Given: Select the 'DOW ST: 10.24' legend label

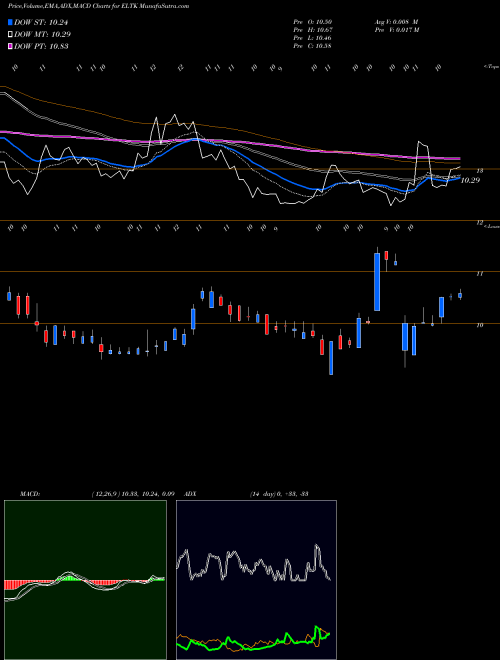Looking at the screenshot, I should (x=41, y=22).
